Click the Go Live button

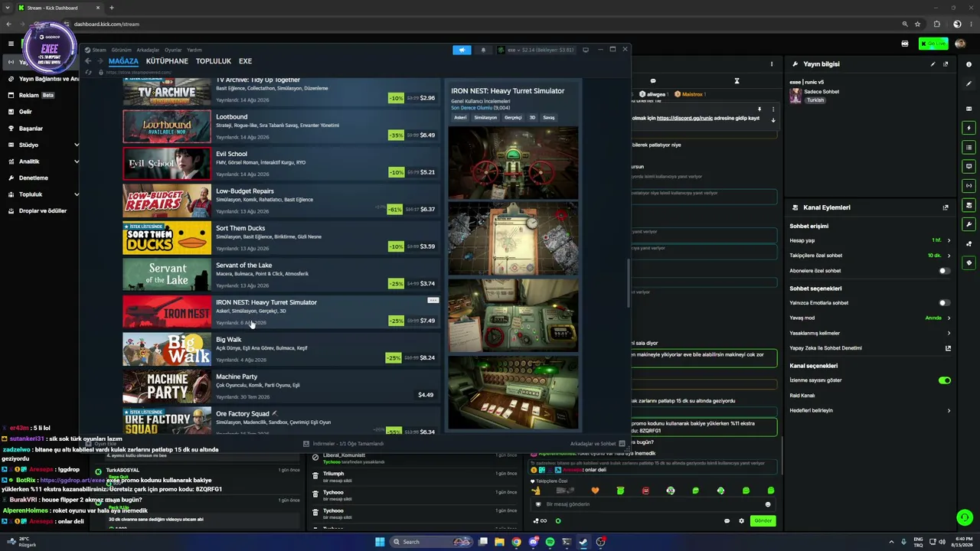tap(933, 44)
